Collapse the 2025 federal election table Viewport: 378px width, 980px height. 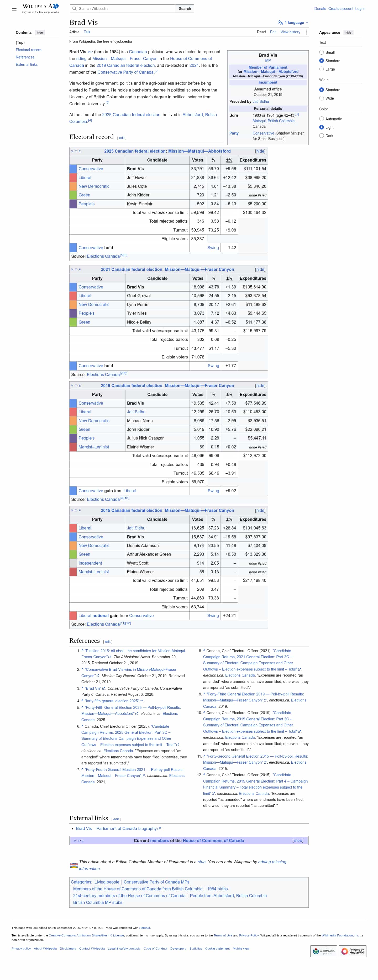(x=260, y=151)
